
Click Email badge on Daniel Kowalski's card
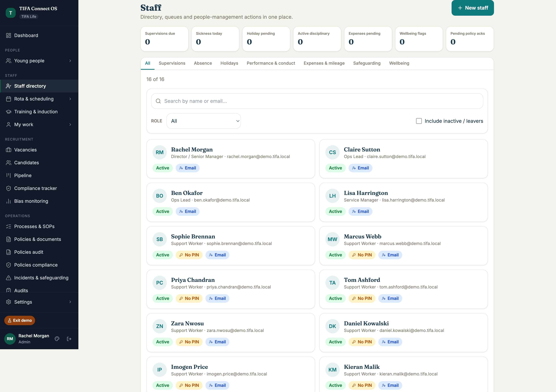390,342
